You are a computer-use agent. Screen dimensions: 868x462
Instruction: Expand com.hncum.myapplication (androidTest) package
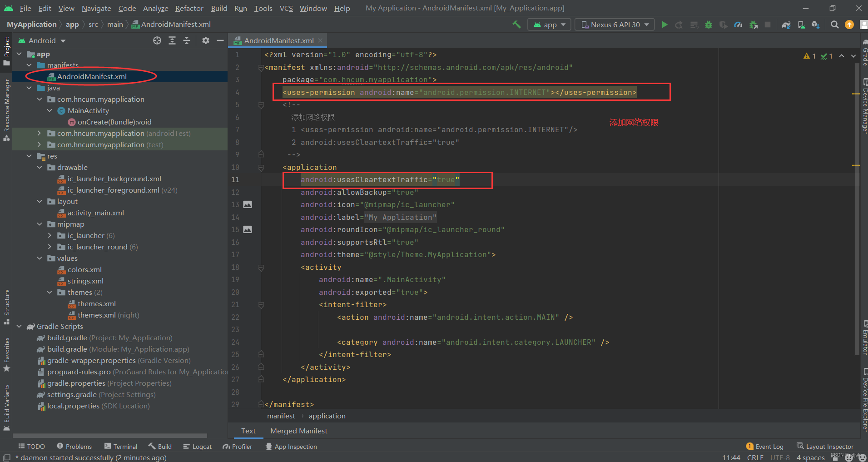click(x=39, y=133)
